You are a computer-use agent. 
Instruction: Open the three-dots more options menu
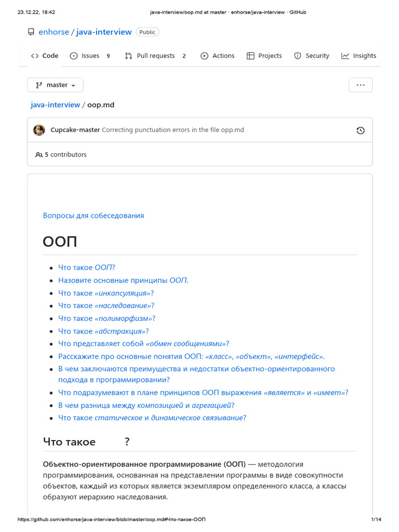pyautogui.click(x=361, y=85)
